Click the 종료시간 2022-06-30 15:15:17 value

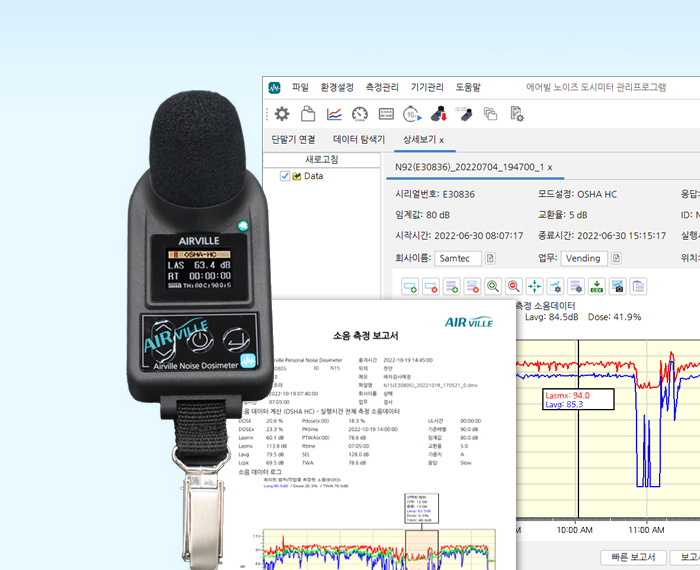pyautogui.click(x=621, y=236)
